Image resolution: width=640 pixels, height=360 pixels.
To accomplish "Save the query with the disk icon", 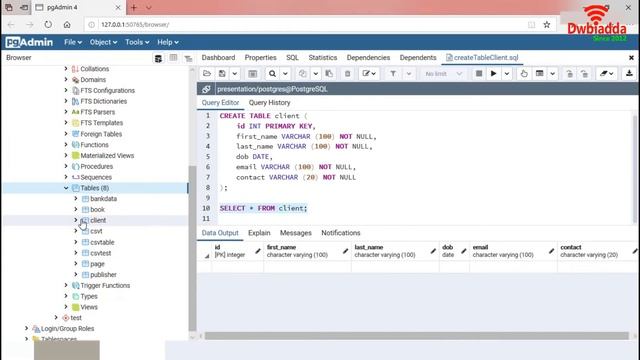I will pyautogui.click(x=222, y=73).
